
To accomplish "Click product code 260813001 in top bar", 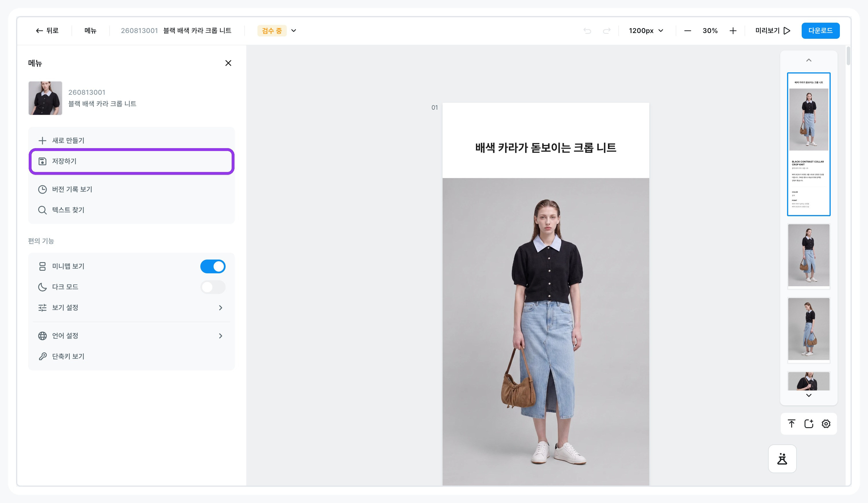I will coord(139,31).
